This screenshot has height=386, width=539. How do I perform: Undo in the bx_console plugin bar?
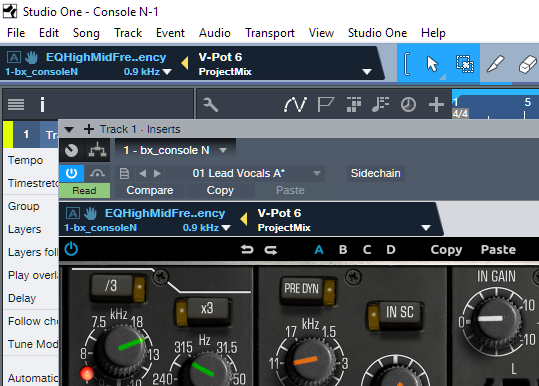coord(247,250)
